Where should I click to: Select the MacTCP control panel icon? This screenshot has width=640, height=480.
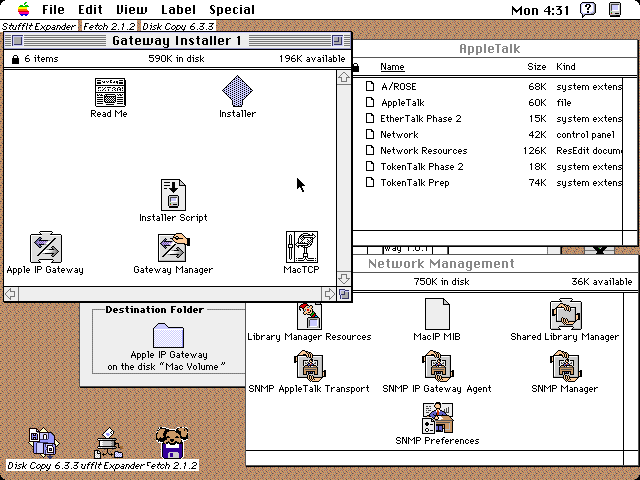[302, 247]
